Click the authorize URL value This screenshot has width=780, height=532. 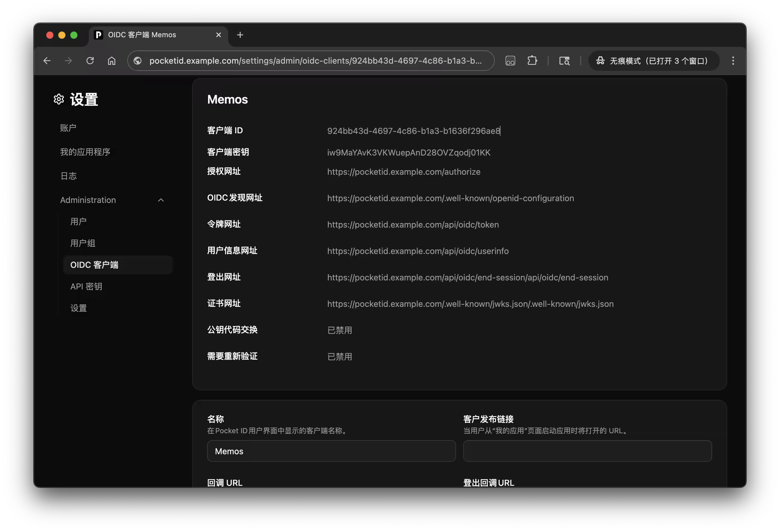tap(404, 172)
